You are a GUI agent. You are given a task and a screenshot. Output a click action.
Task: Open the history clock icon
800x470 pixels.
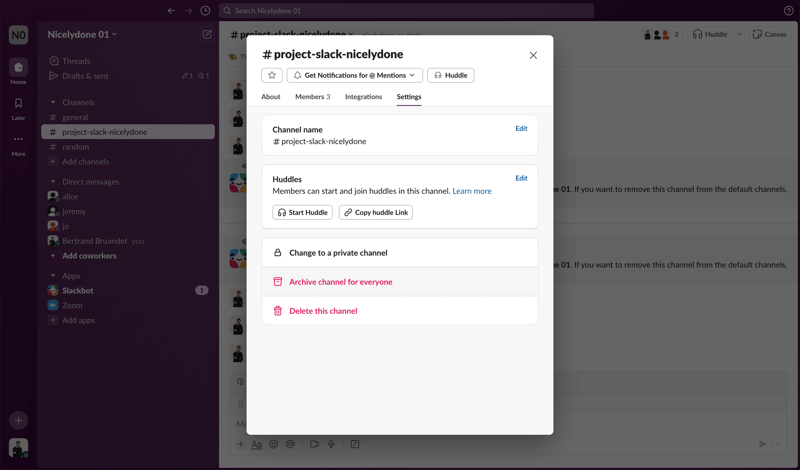click(205, 11)
